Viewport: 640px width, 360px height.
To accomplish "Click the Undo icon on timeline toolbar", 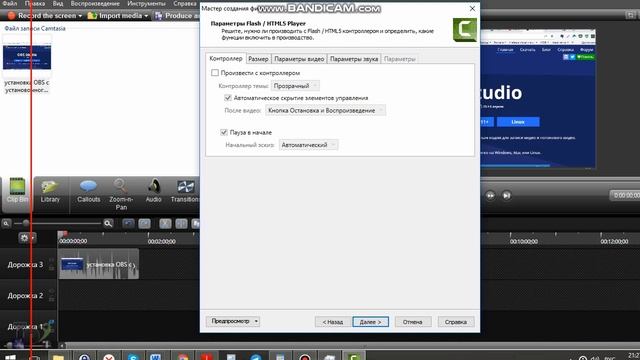I will 129,223.
